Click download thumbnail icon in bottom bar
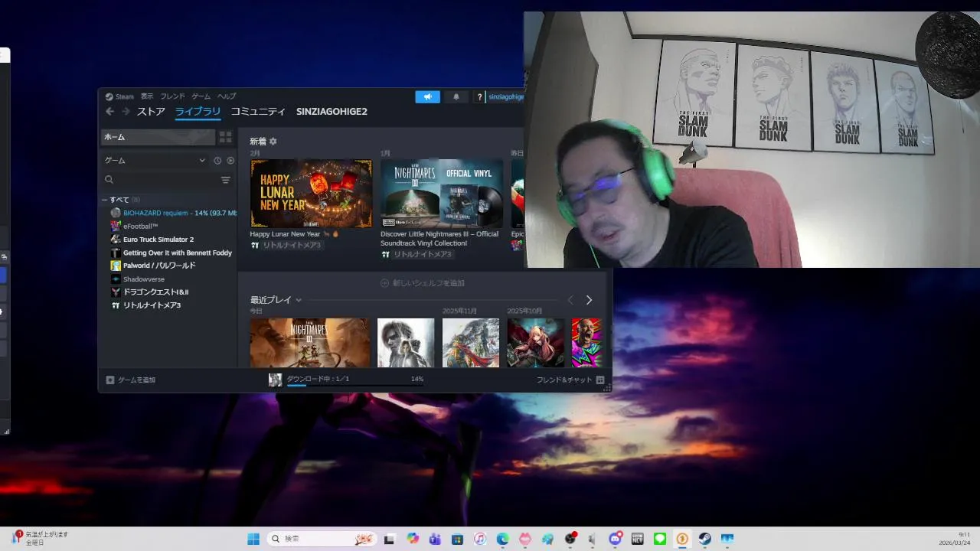Viewport: 980px width, 551px height. point(275,380)
